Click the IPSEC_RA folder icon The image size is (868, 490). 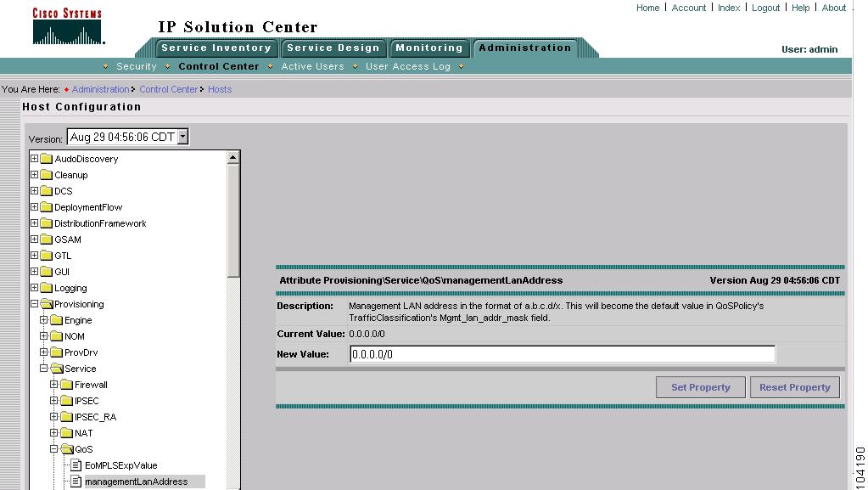[66, 417]
